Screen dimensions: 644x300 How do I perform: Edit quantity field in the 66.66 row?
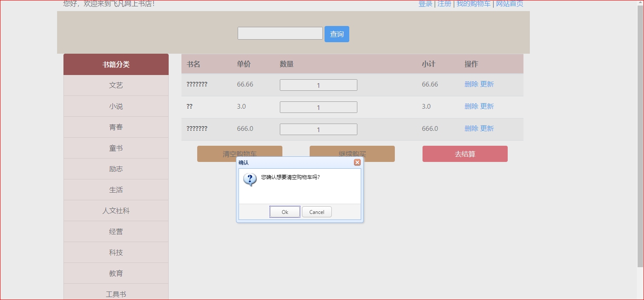tap(319, 85)
